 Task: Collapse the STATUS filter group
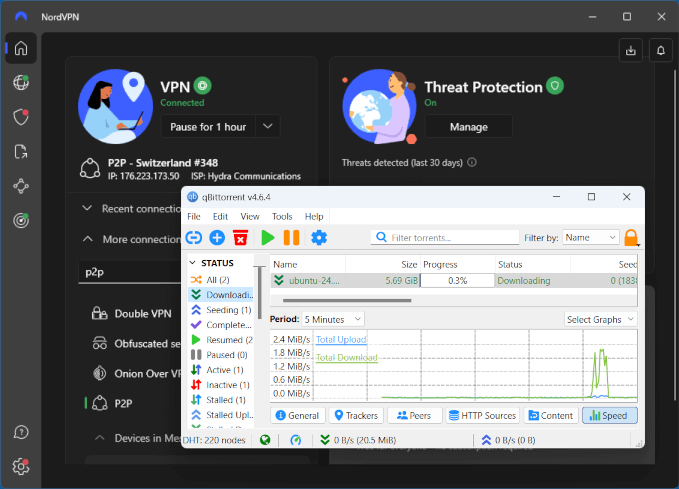(x=193, y=263)
